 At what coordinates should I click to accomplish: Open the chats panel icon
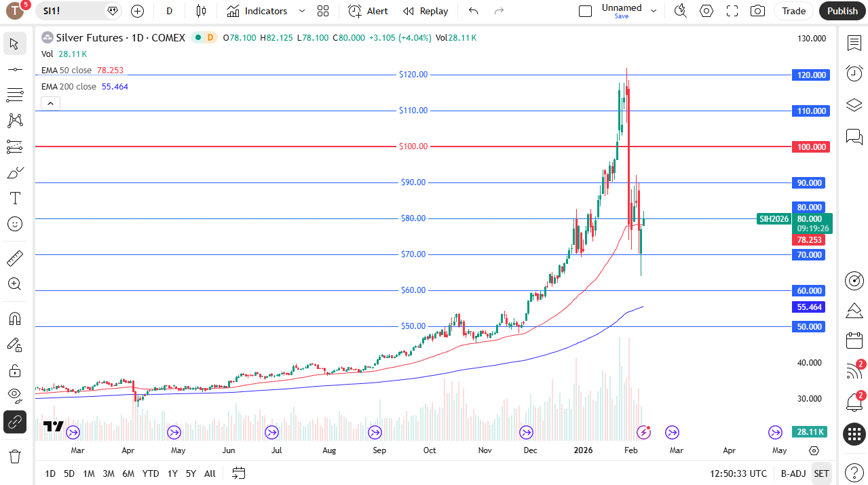click(x=854, y=136)
